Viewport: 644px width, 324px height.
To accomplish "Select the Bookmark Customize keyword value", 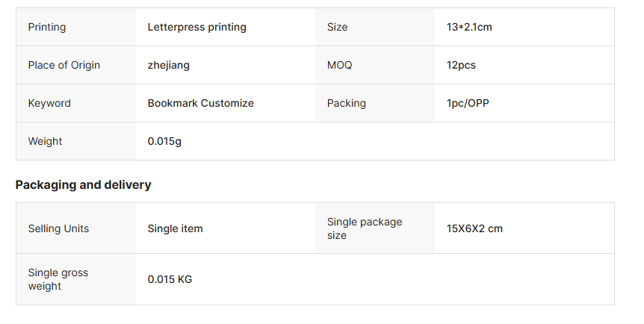I will [200, 103].
